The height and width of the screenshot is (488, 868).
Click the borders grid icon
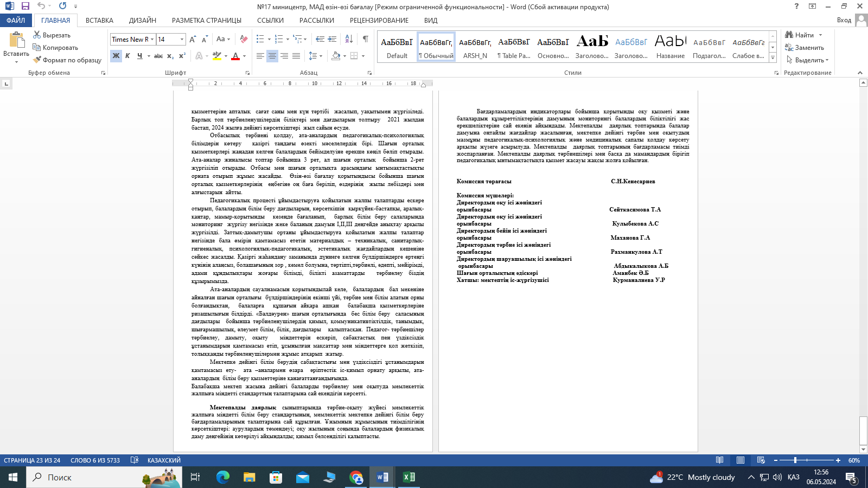(354, 56)
